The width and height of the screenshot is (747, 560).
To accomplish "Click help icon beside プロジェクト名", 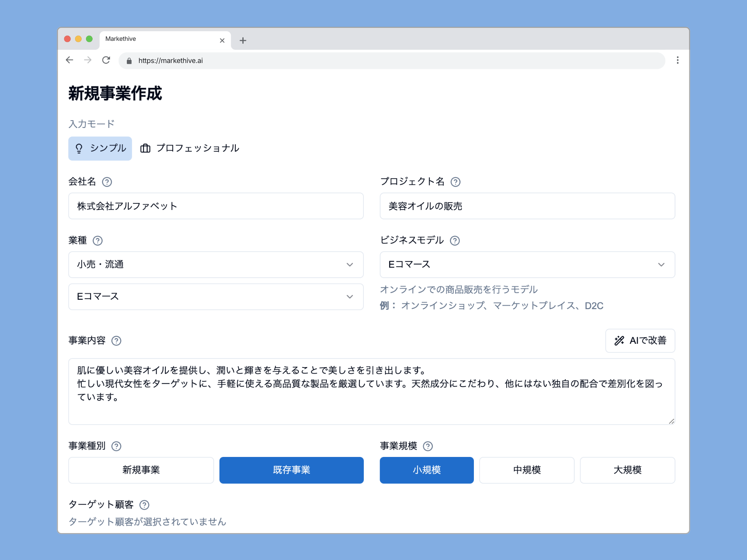I will [x=455, y=182].
